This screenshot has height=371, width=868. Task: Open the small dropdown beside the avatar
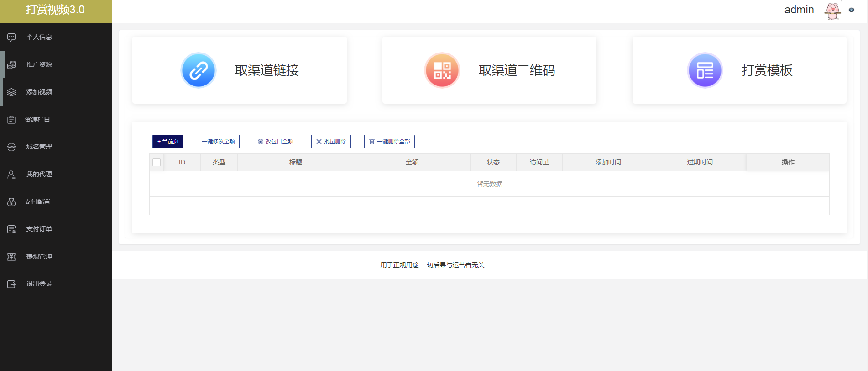tap(851, 10)
